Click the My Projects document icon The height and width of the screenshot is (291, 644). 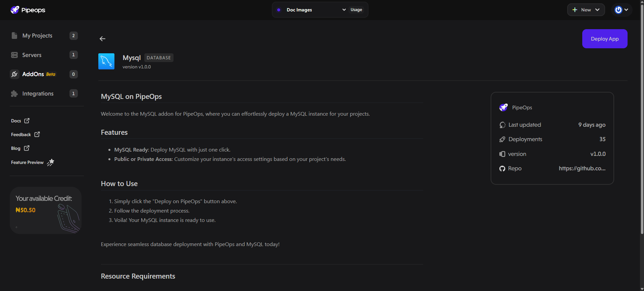coord(14,36)
